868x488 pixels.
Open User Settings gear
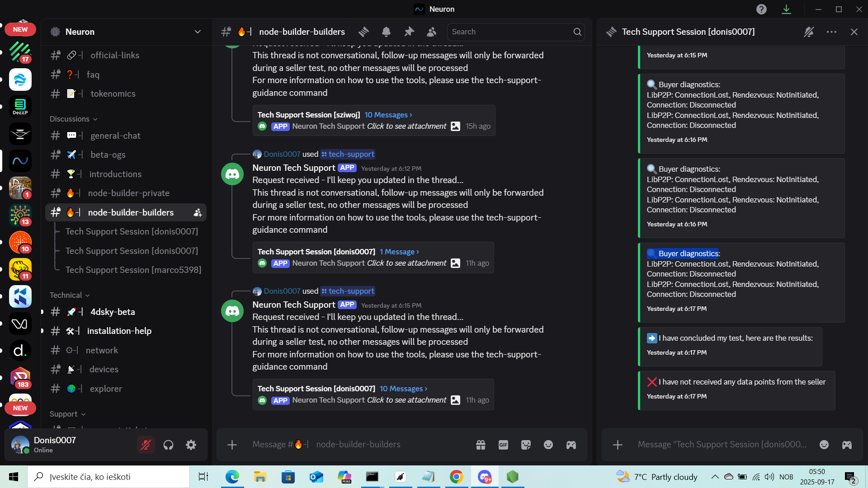tap(191, 445)
